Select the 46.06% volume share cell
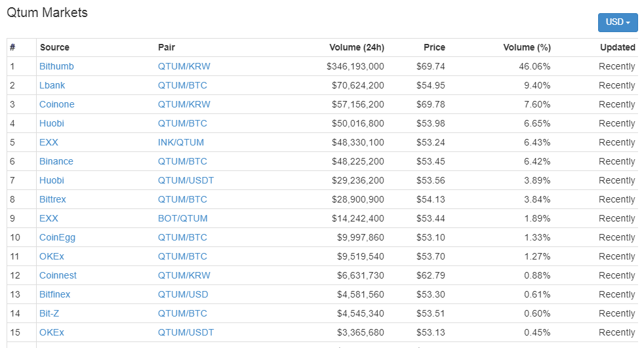644x348 pixels. [534, 66]
